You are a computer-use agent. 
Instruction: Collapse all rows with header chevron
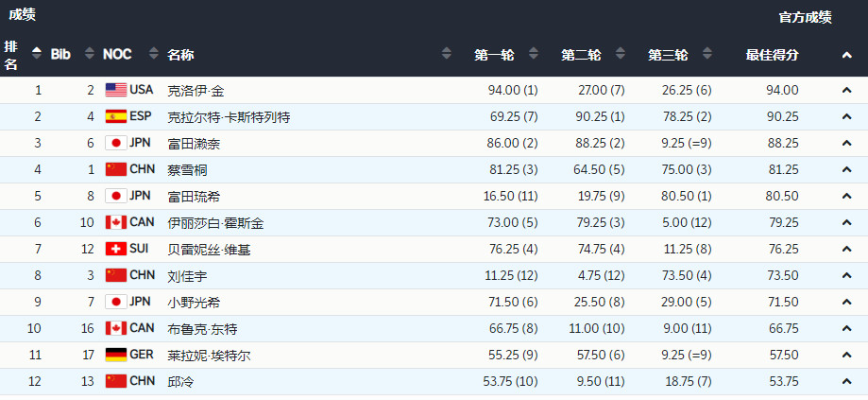pos(846,55)
